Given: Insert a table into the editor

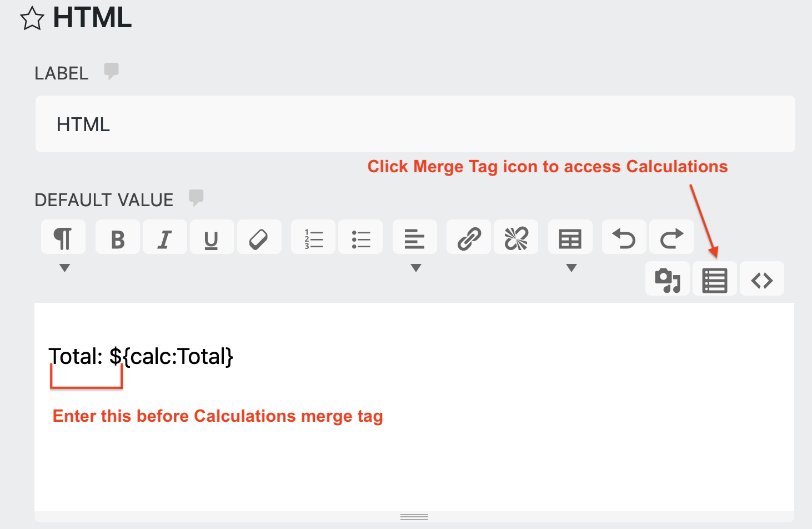Looking at the screenshot, I should (x=570, y=237).
